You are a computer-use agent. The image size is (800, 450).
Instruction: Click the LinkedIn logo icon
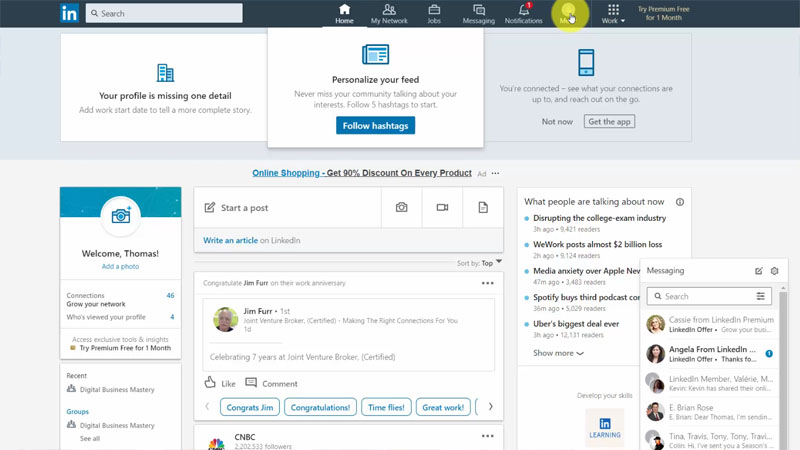(69, 13)
